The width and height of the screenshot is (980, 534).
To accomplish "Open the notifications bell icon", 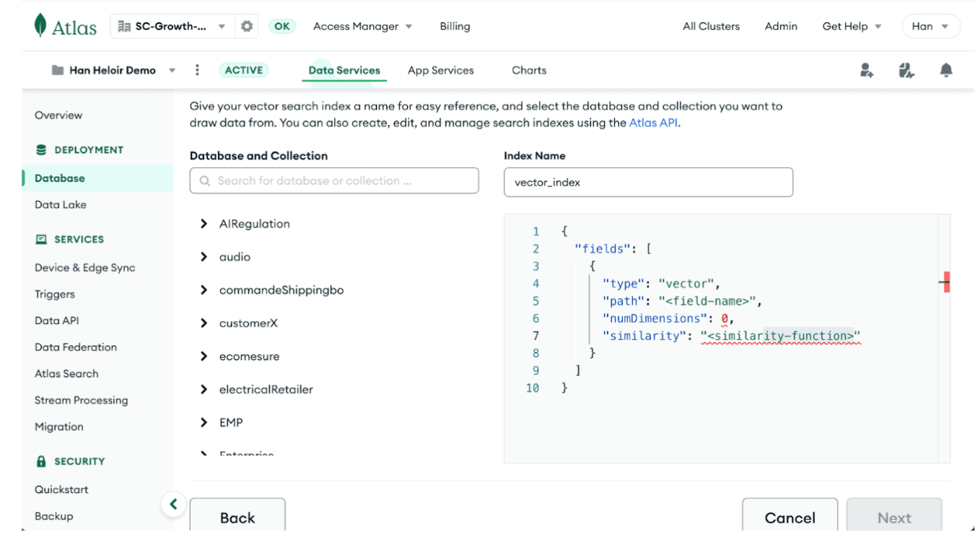I will (946, 70).
